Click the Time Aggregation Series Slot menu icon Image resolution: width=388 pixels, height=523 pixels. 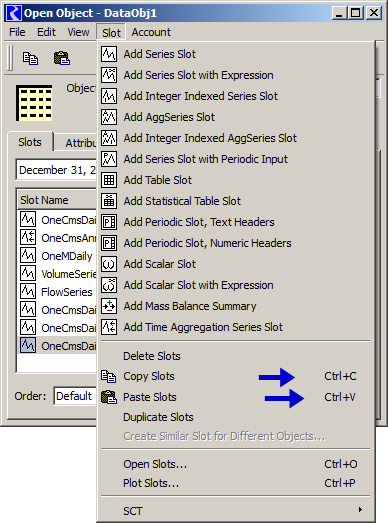click(x=109, y=327)
